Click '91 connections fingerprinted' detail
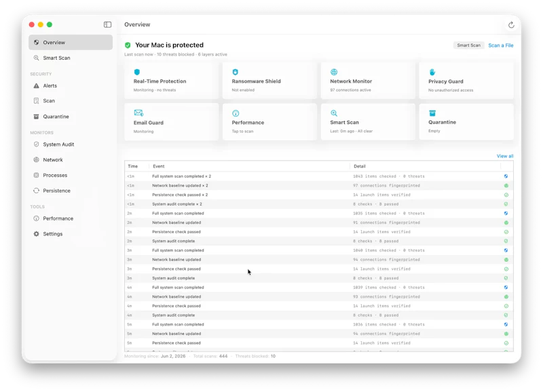543x392 pixels. pyautogui.click(x=386, y=223)
